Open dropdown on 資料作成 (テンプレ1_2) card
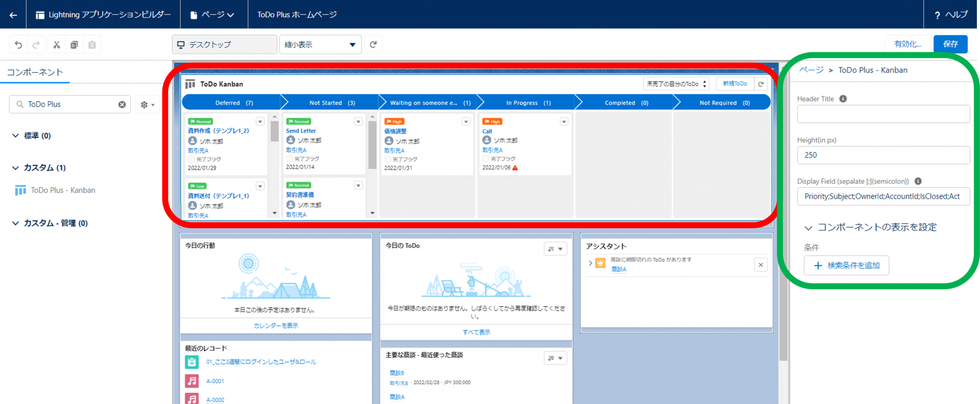The width and height of the screenshot is (980, 404). 260,122
